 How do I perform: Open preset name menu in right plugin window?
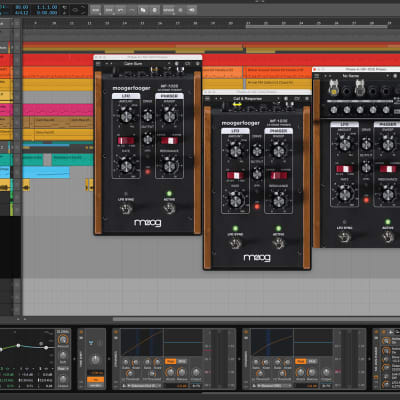351,76
